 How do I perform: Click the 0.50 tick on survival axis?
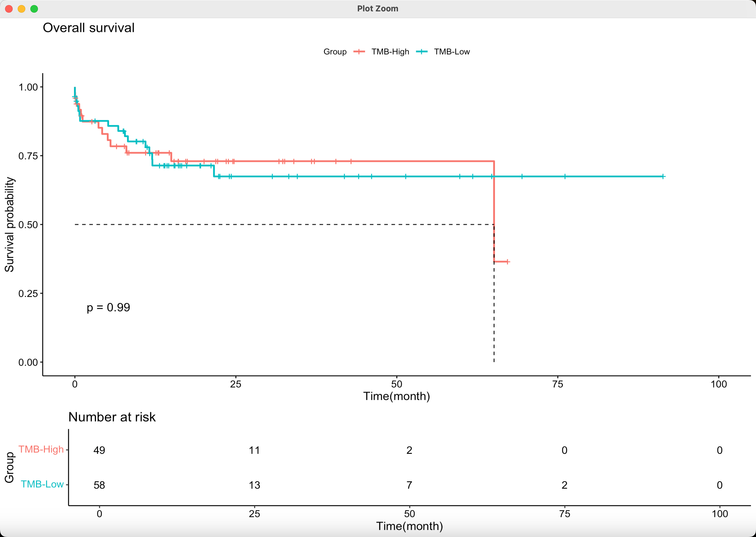pyautogui.click(x=28, y=225)
